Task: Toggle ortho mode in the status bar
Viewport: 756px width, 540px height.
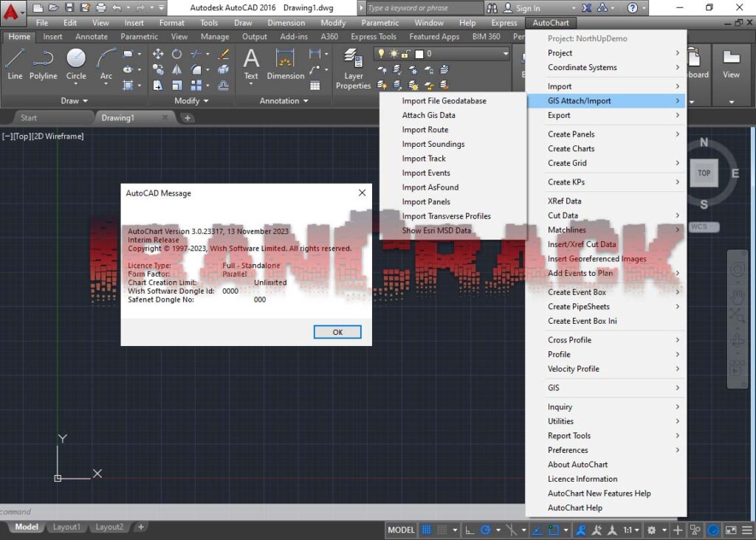Action: (468, 530)
